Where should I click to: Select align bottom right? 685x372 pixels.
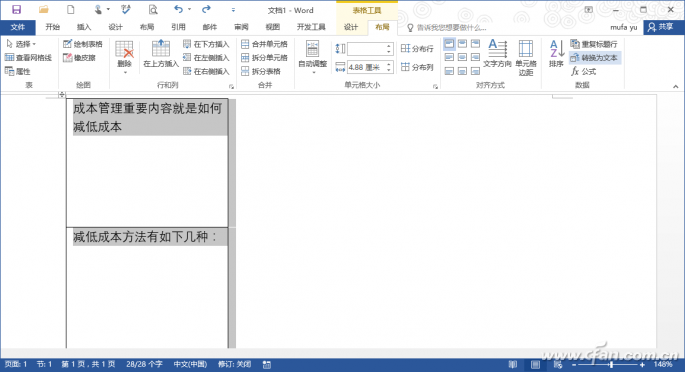click(x=475, y=71)
